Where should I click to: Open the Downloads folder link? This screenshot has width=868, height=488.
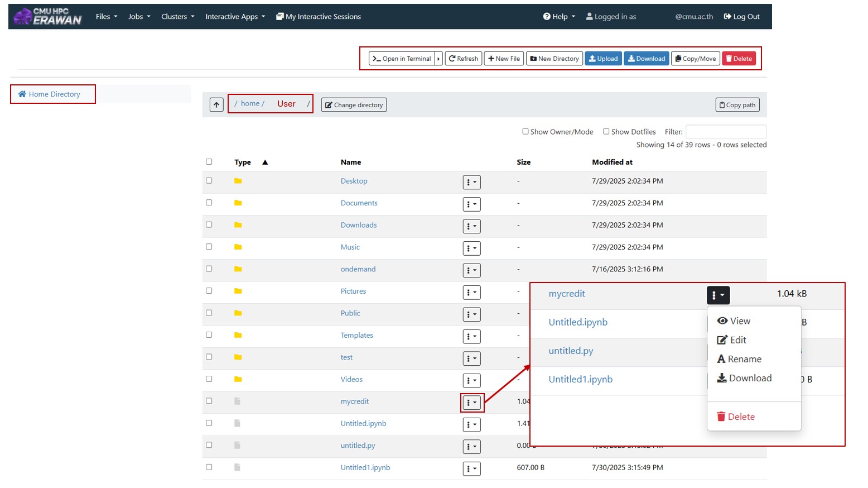click(359, 225)
